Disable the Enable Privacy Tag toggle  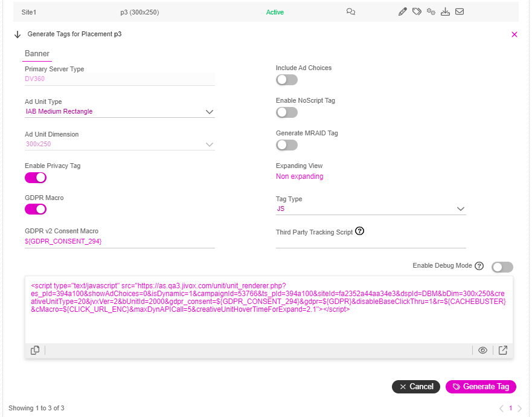tap(36, 178)
